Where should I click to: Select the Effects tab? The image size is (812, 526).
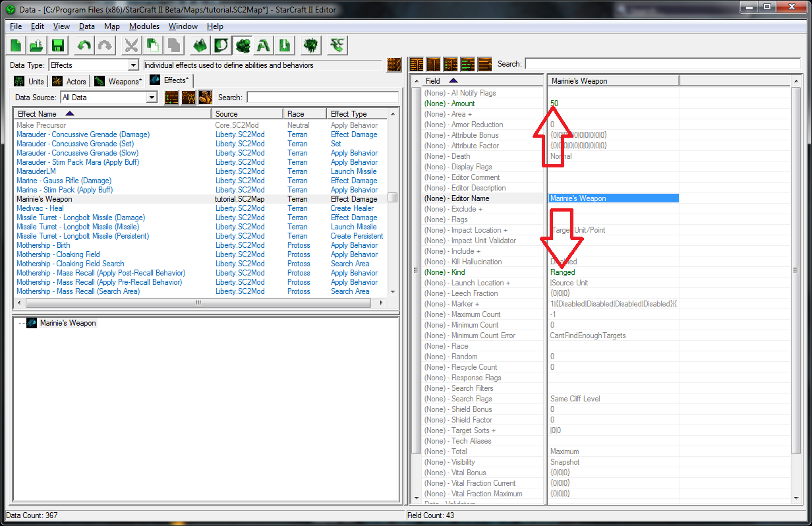[x=169, y=80]
